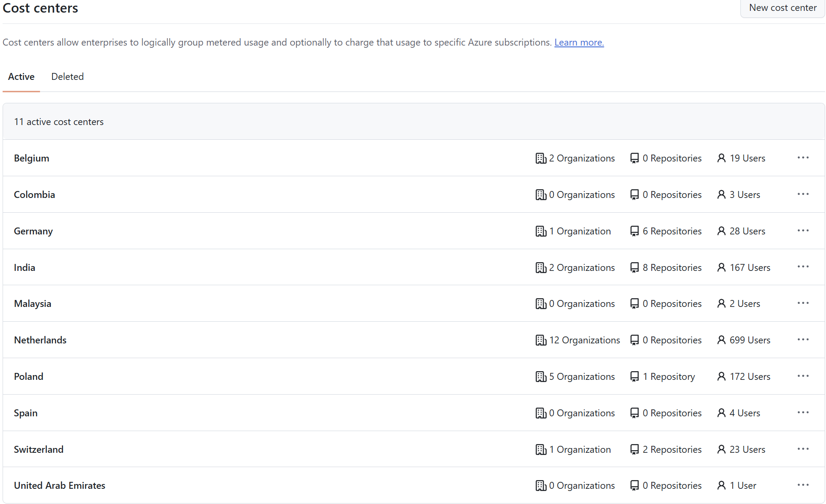This screenshot has height=504, width=826.
Task: Click the New cost center button
Action: click(x=782, y=7)
